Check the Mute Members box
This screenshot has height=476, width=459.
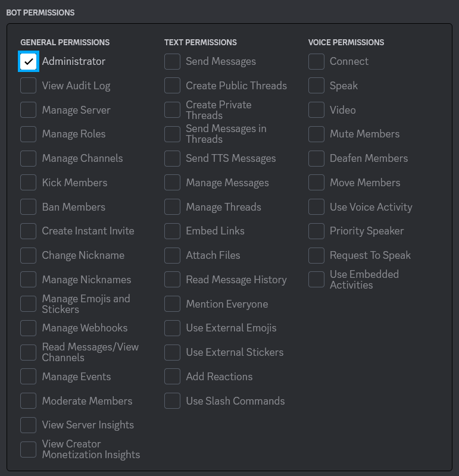click(316, 134)
